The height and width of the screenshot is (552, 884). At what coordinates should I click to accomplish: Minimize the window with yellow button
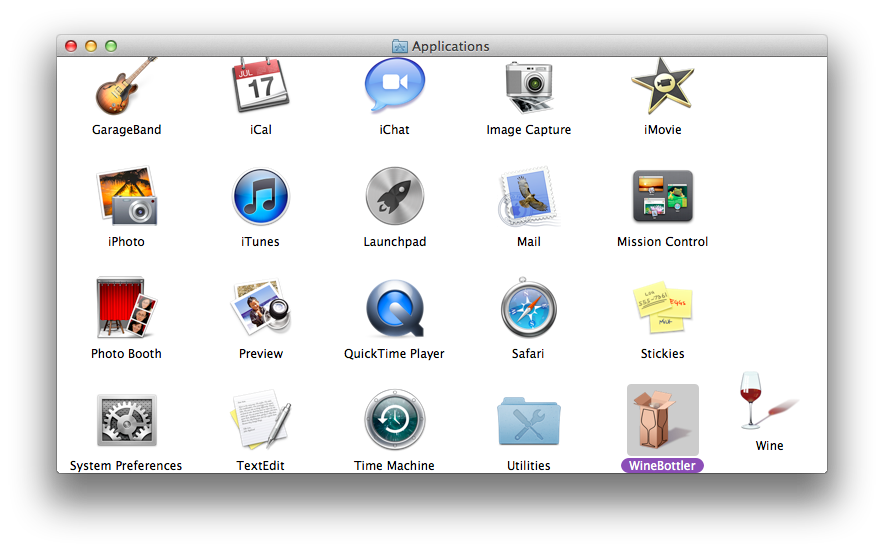91,46
